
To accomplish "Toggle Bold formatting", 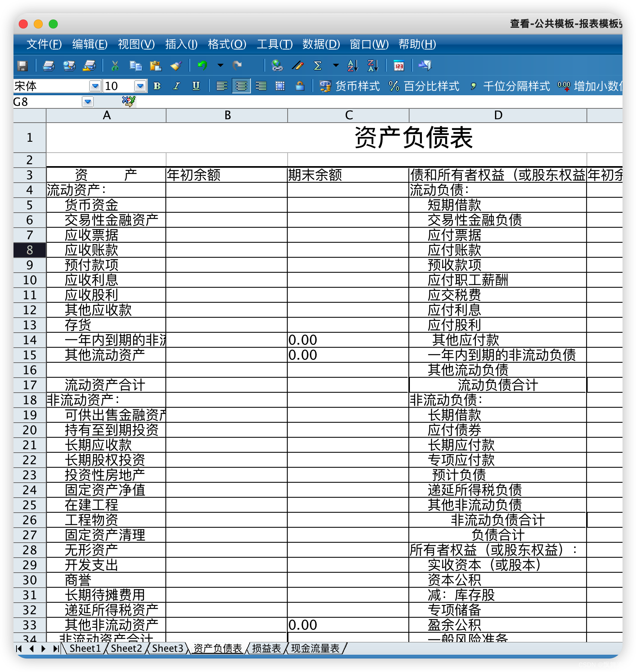I will 157,86.
